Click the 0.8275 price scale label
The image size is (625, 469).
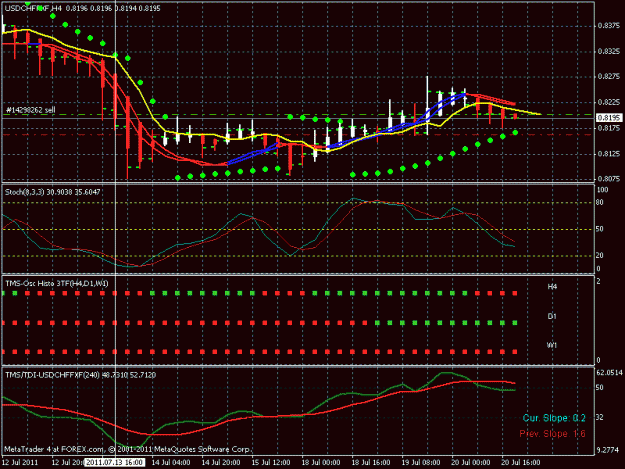609,77
